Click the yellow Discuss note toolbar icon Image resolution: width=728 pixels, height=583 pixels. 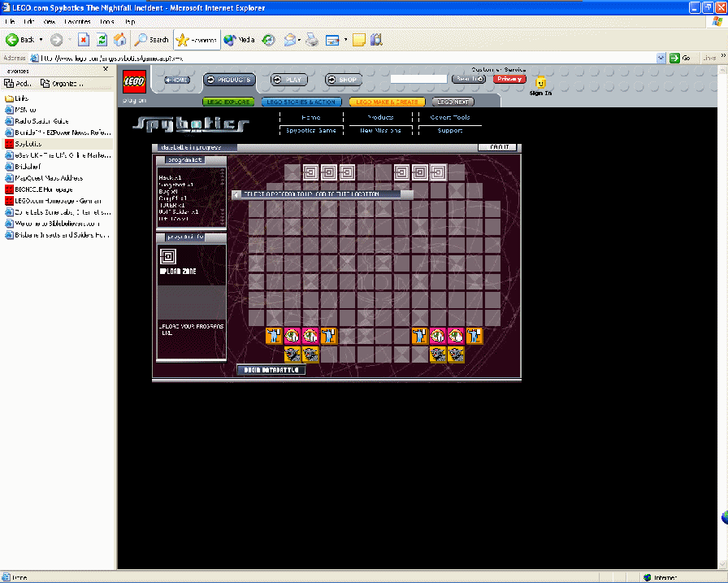pos(359,40)
